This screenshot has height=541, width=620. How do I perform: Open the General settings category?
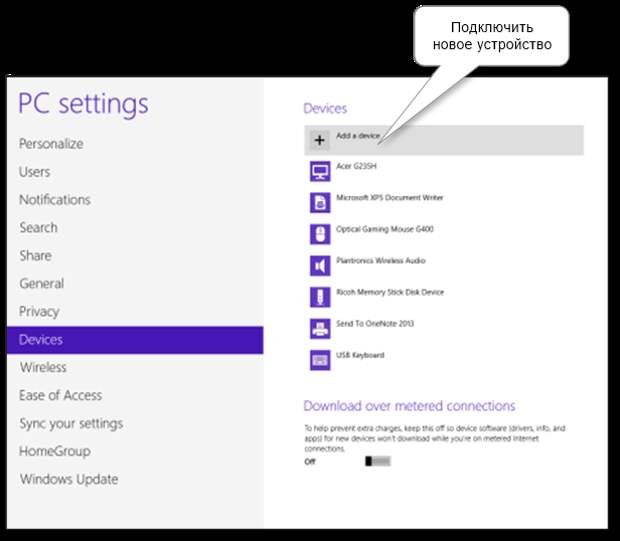pos(42,284)
